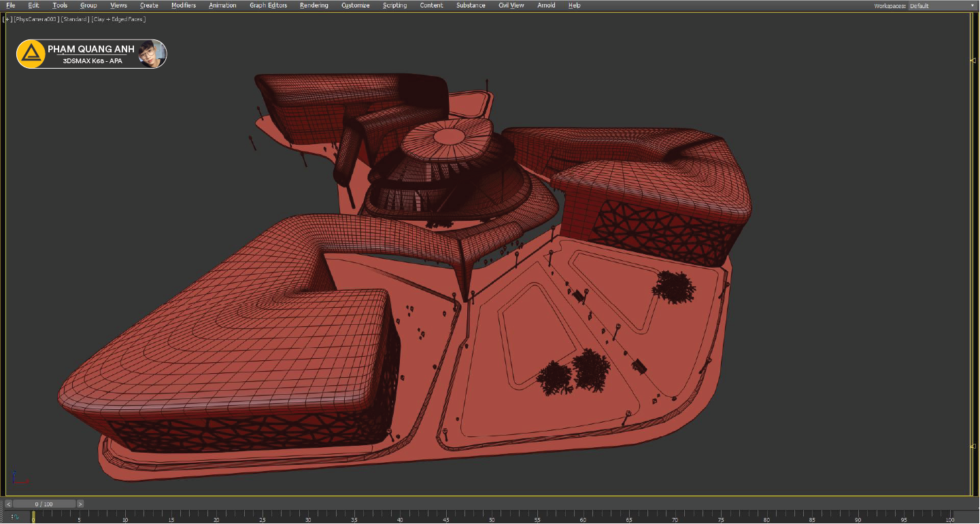Open the Rendering menu
The width and height of the screenshot is (980, 524).
314,5
